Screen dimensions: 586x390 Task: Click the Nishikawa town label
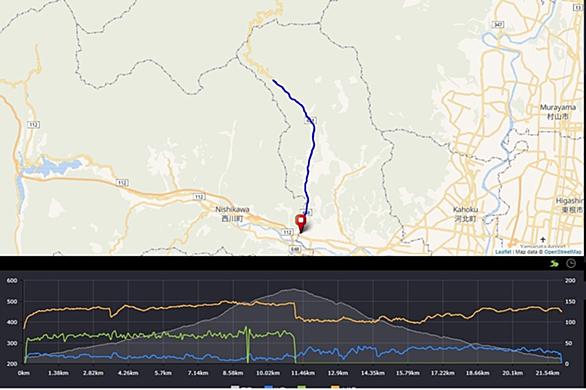pyautogui.click(x=232, y=214)
